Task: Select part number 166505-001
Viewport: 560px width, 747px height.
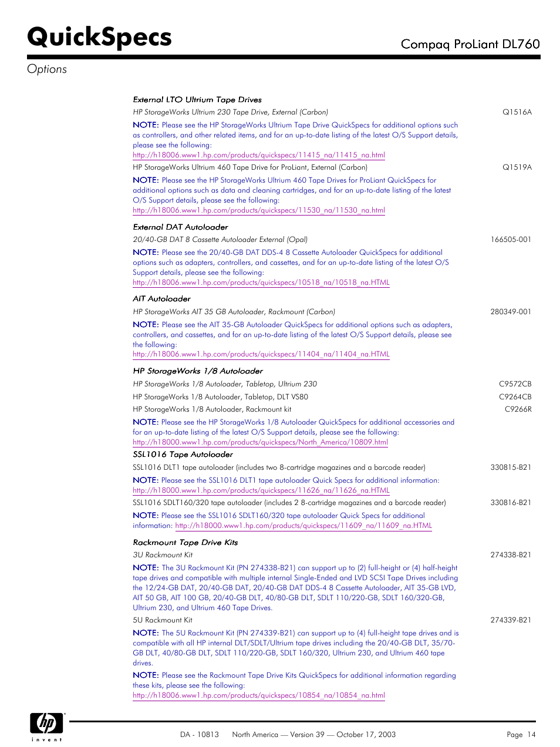Action: 511,240
